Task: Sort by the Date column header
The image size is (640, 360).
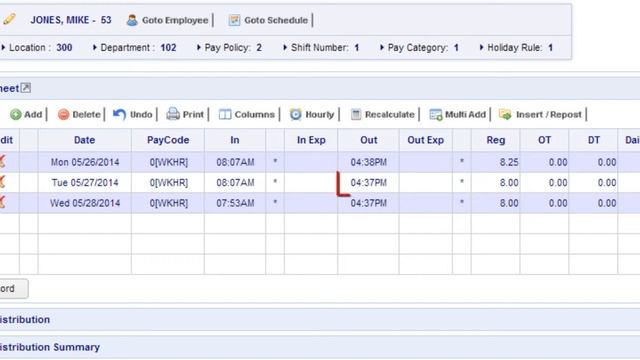Action: click(84, 140)
